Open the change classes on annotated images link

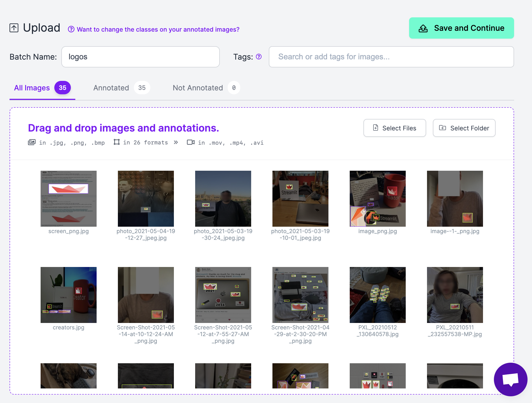point(158,29)
